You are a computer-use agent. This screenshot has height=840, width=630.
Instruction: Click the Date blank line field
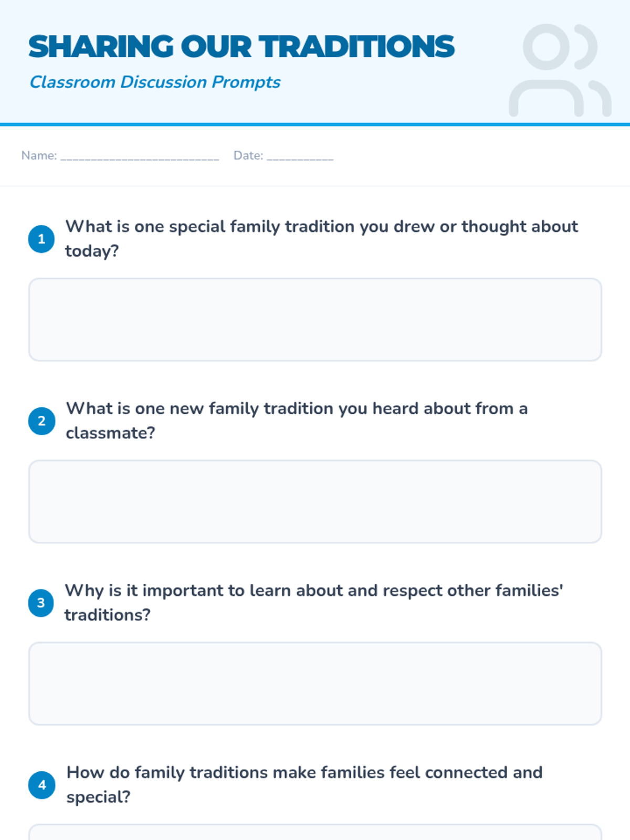(300, 156)
